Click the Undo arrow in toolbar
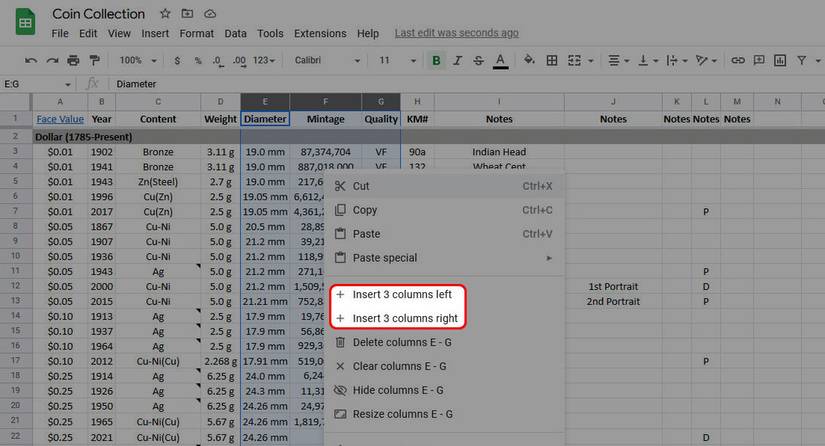Viewport: 825px width, 446px height. coord(31,61)
